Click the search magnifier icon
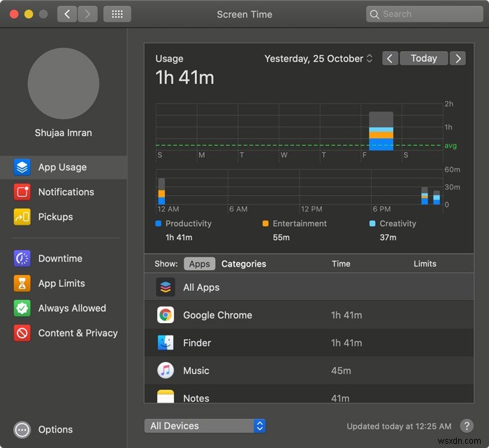The width and height of the screenshot is (489, 448). click(374, 15)
